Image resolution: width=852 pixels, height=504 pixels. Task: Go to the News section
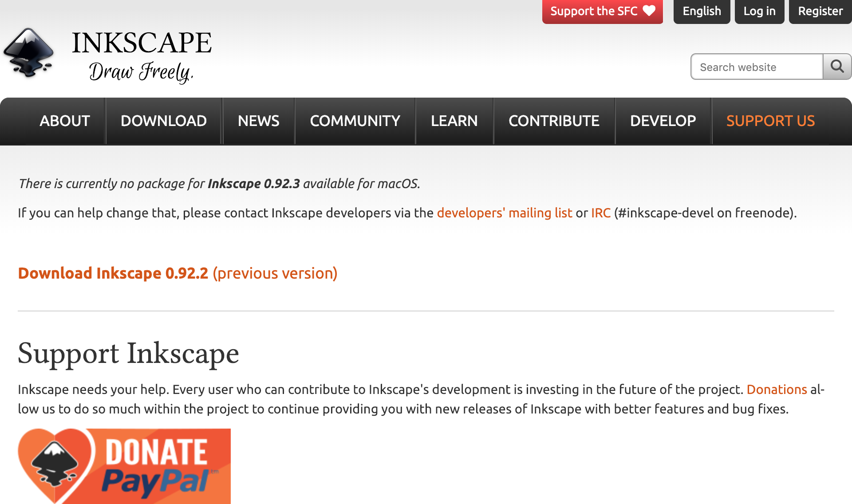point(258,121)
